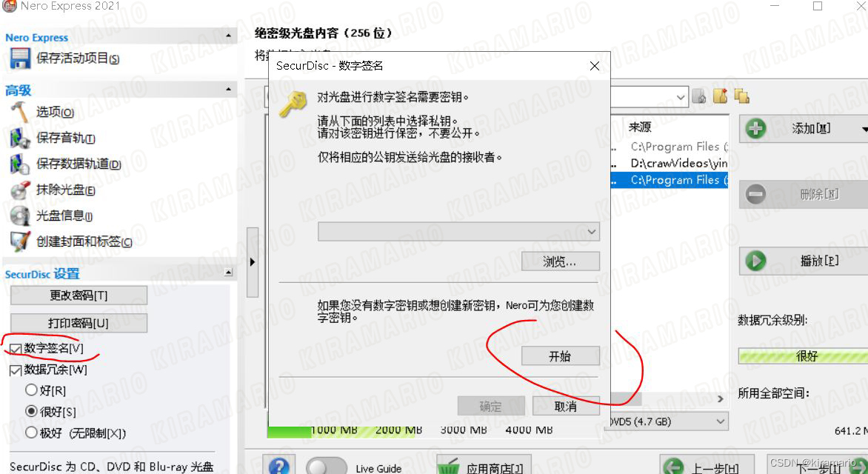Screen dimensions: 868x474
Task: Click the erase disc icon
Action: click(20, 190)
